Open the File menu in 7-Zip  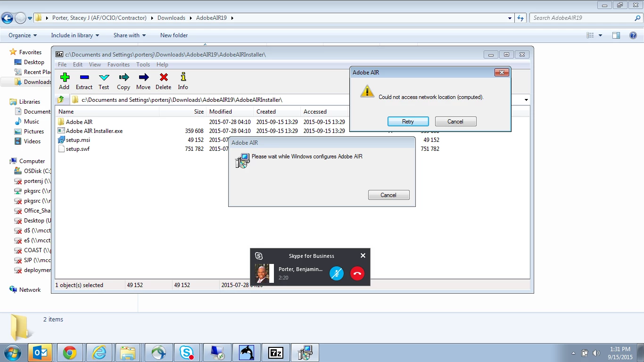[x=62, y=65]
